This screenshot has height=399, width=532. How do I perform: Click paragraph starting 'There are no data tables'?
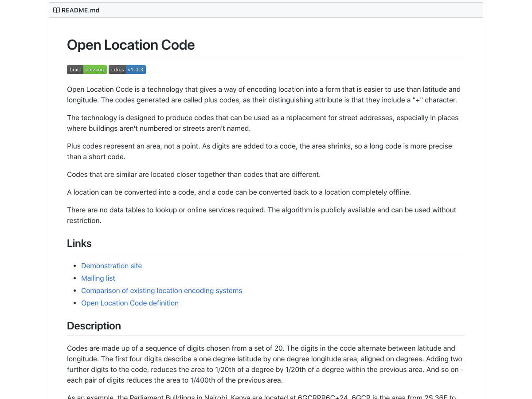[x=262, y=215]
